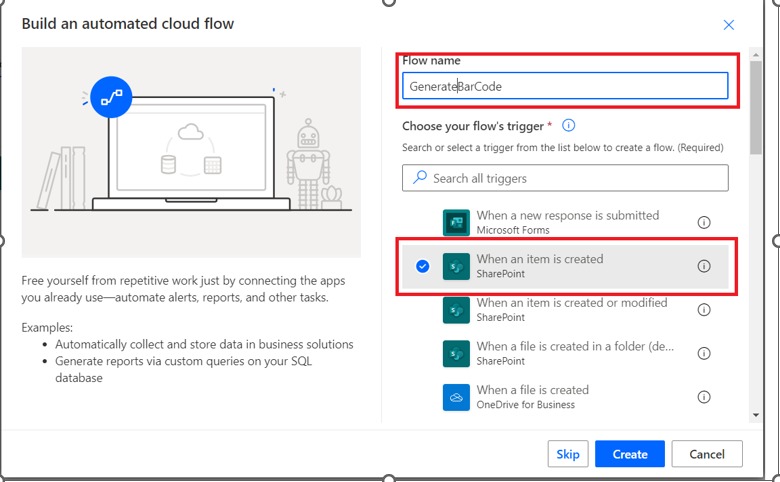The width and height of the screenshot is (780, 482).
Task: Open info for Microsoft Forms response trigger
Action: [x=704, y=222]
